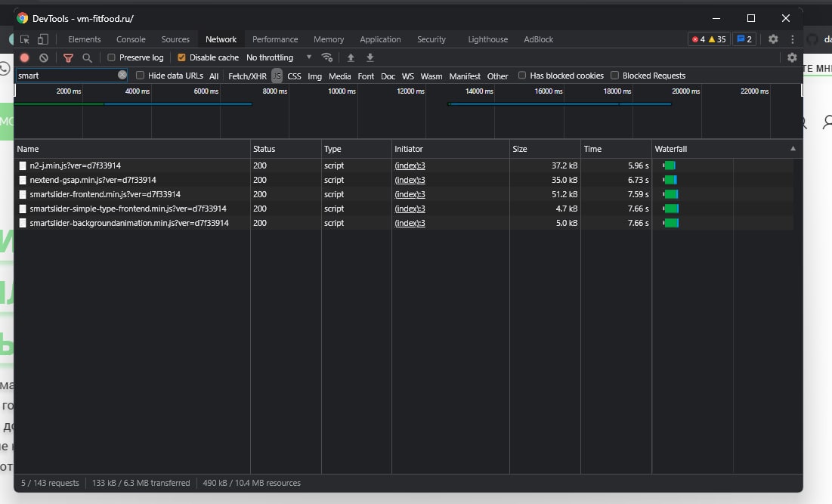The height and width of the screenshot is (504, 832).
Task: Open the Lighthouse tab
Action: [487, 39]
